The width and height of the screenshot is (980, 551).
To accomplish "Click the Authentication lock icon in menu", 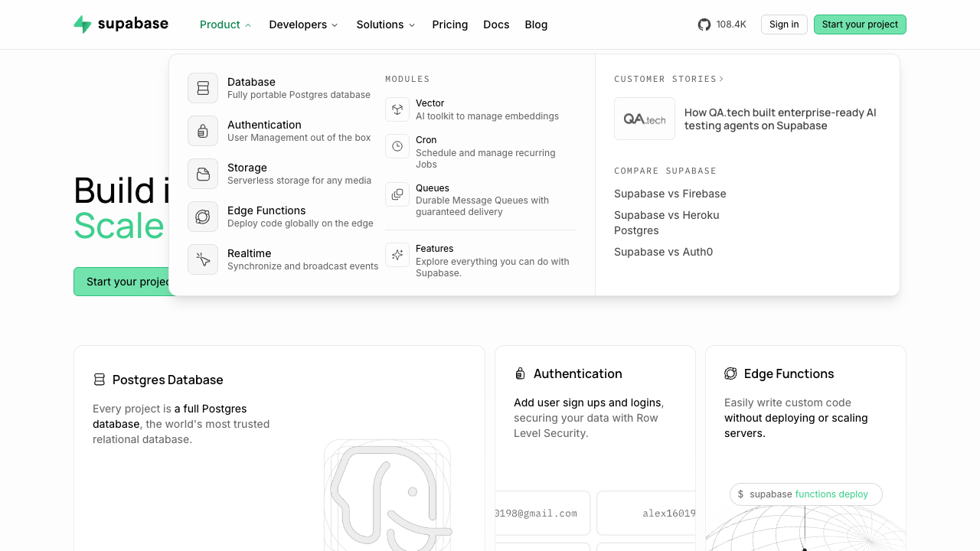I will tap(203, 131).
